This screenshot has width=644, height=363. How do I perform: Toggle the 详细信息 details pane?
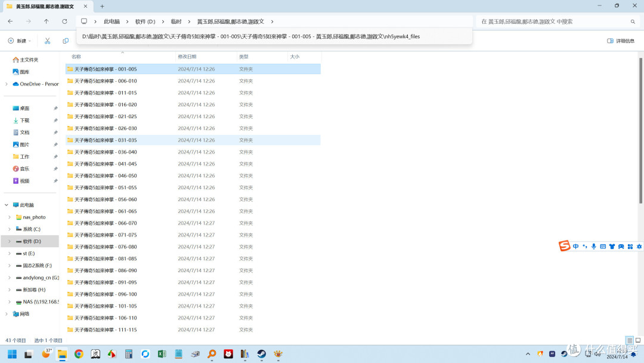[x=621, y=41]
